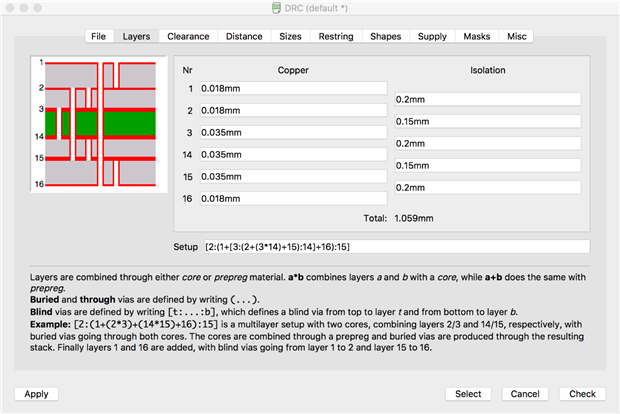Click into the Setup layer stack field
The width and height of the screenshot is (620, 414).
pyautogui.click(x=397, y=247)
